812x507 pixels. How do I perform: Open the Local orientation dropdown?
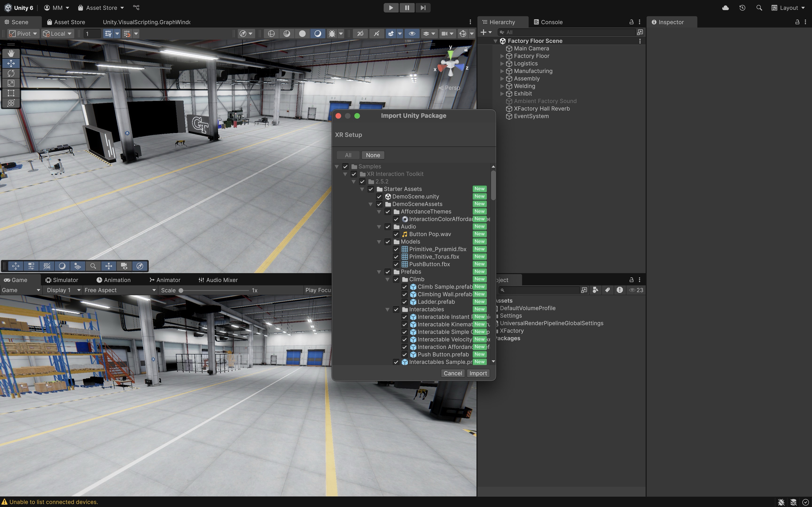(x=58, y=34)
